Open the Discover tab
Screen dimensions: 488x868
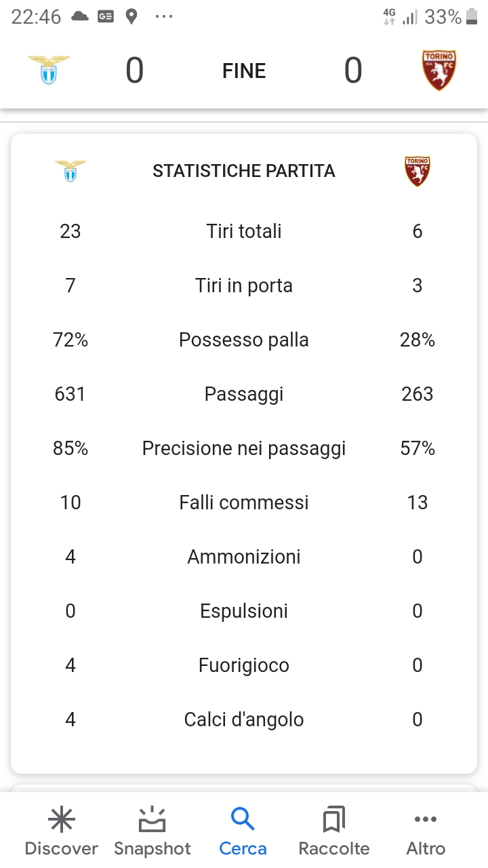[62, 831]
